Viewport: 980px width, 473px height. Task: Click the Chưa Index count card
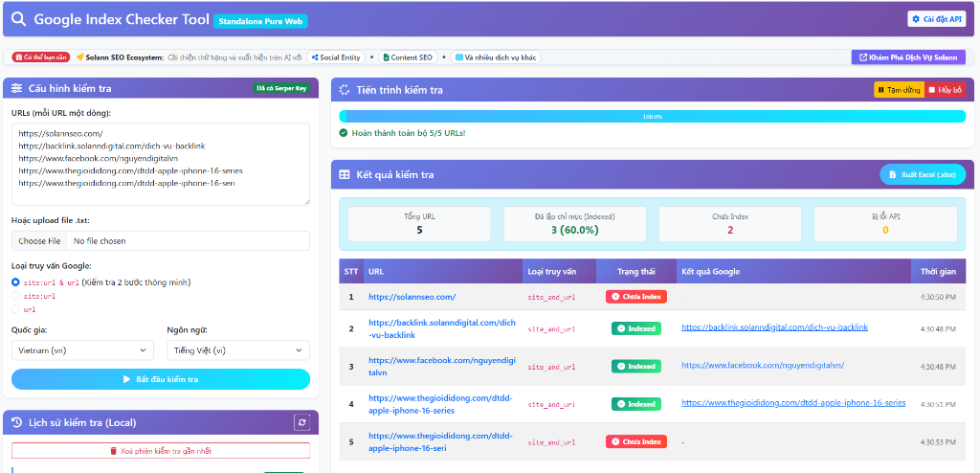730,224
